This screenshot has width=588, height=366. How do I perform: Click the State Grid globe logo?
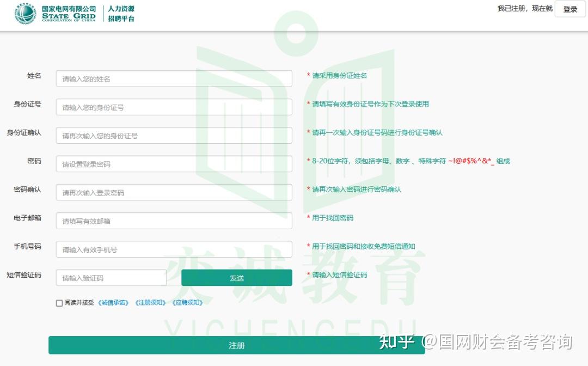click(25, 14)
